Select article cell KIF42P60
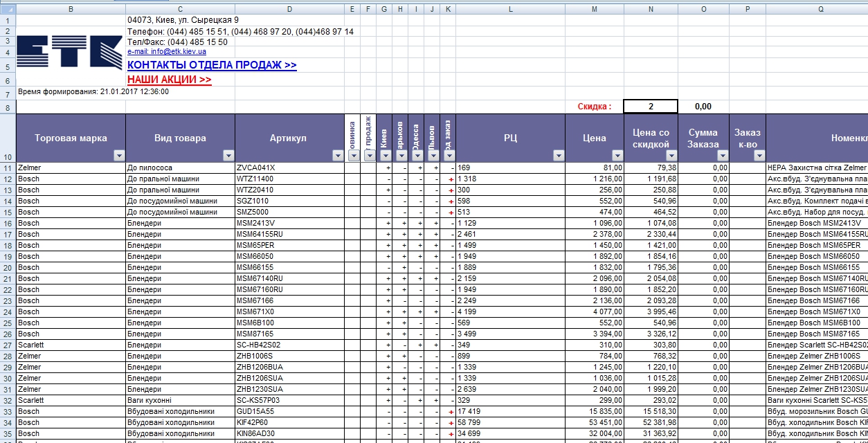The width and height of the screenshot is (868, 443). point(289,422)
